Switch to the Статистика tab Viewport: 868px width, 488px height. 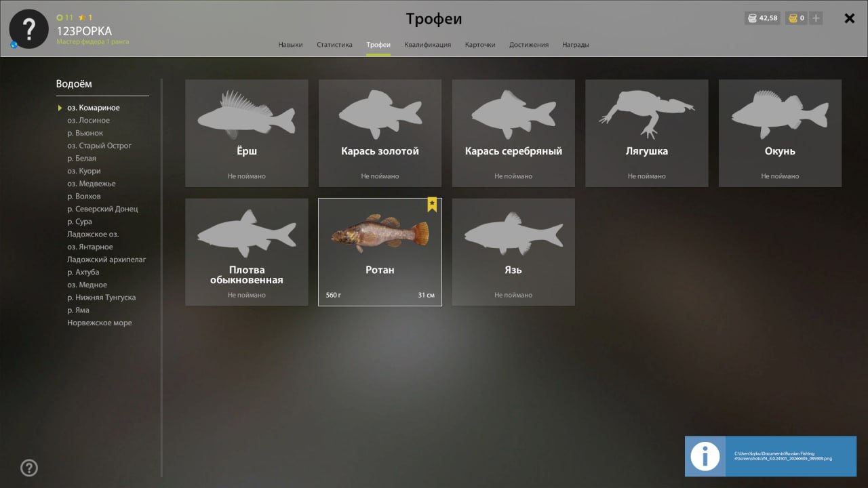pos(334,45)
